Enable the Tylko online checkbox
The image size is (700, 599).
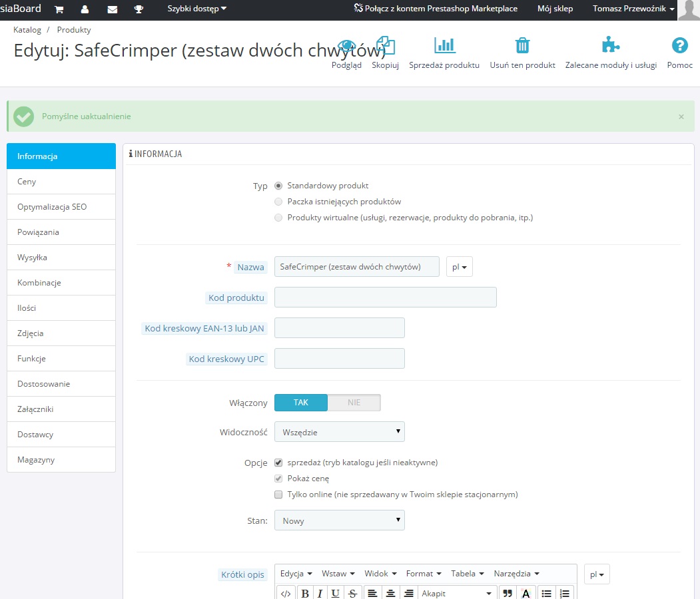278,495
